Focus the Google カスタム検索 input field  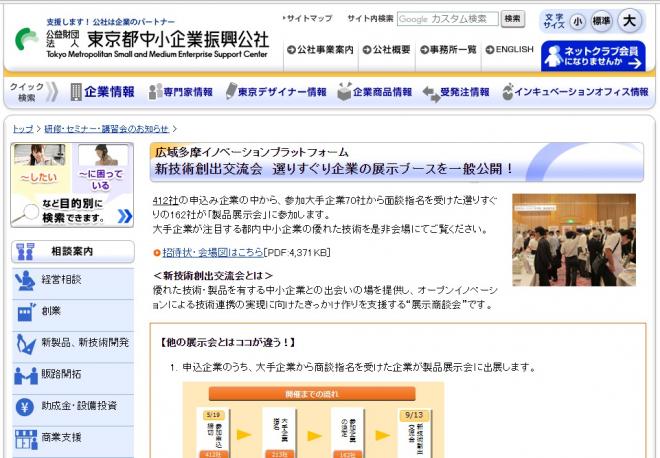point(448,19)
